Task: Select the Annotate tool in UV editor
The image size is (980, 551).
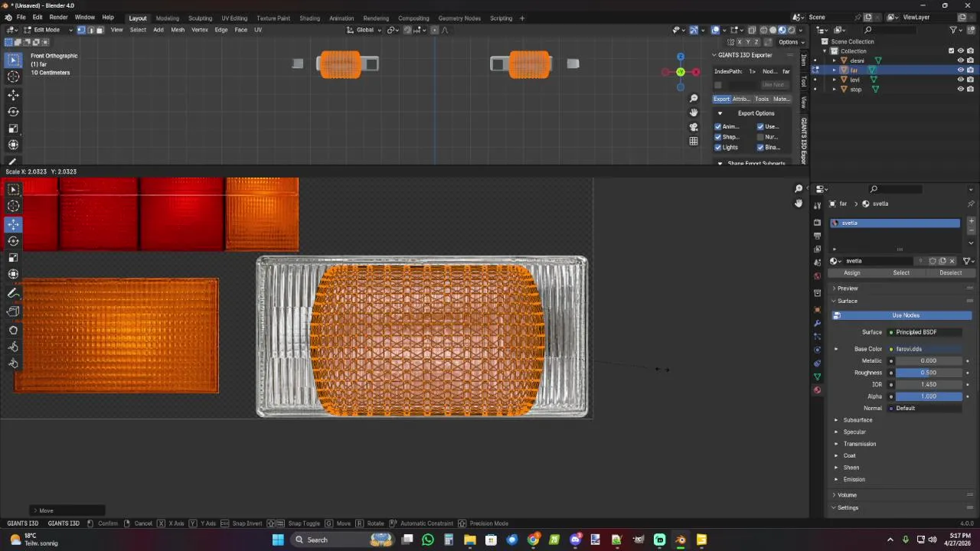Action: (x=13, y=294)
